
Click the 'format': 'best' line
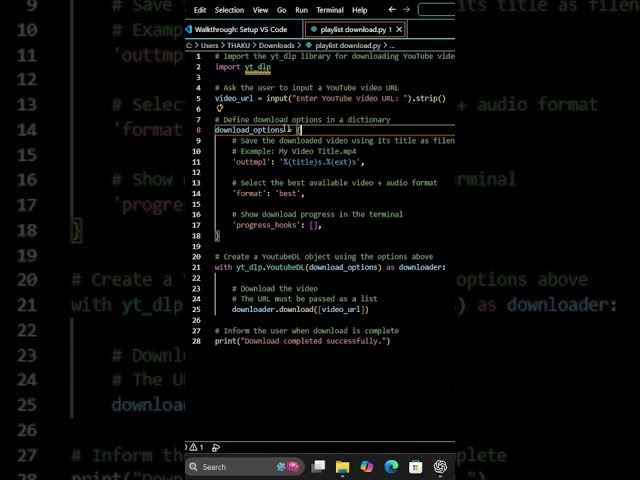tap(268, 193)
